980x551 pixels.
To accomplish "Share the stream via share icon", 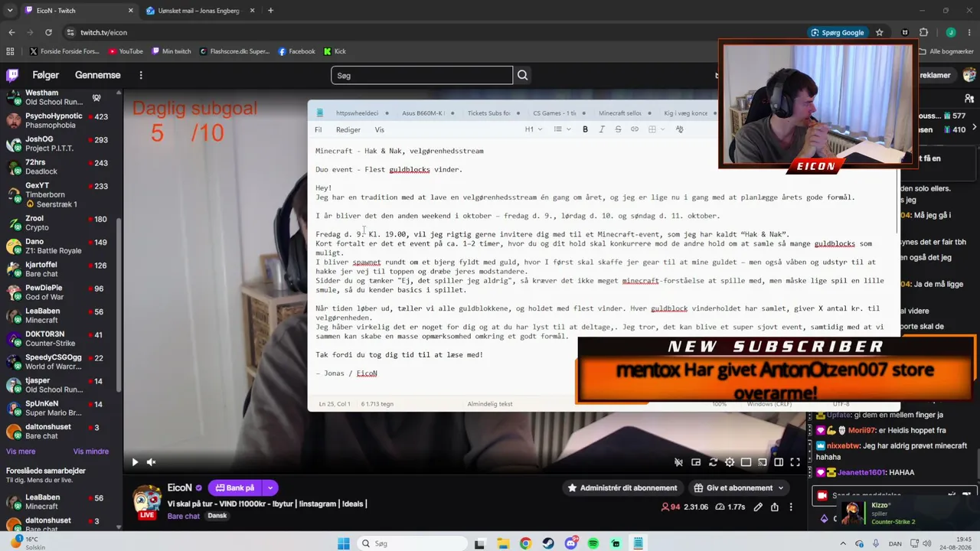I will pos(775,507).
